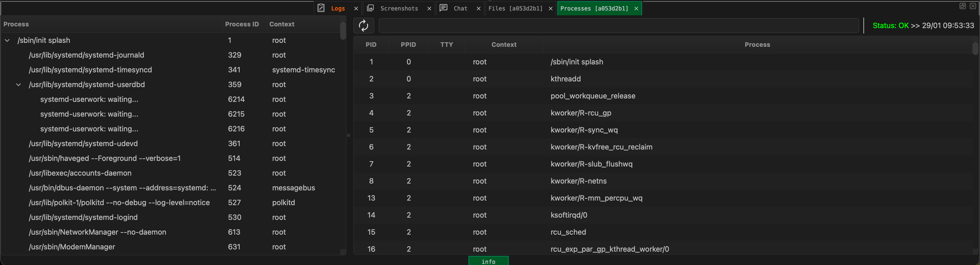Click the left process tree vertical scrollbar

click(x=343, y=30)
